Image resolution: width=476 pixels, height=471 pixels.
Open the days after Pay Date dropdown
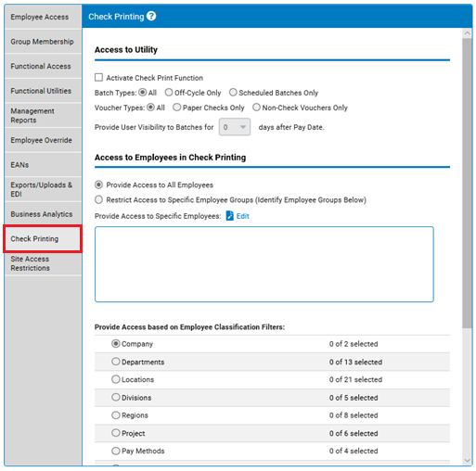(235, 127)
